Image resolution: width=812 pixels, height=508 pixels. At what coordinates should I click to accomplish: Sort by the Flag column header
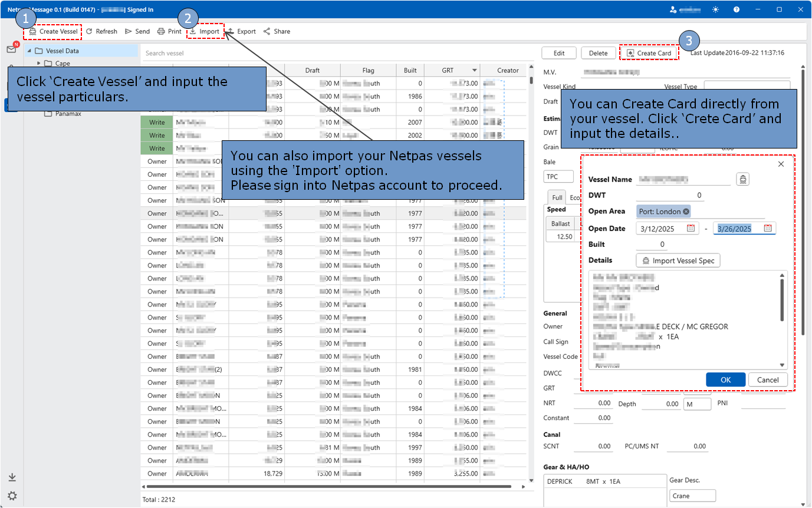pyautogui.click(x=369, y=70)
